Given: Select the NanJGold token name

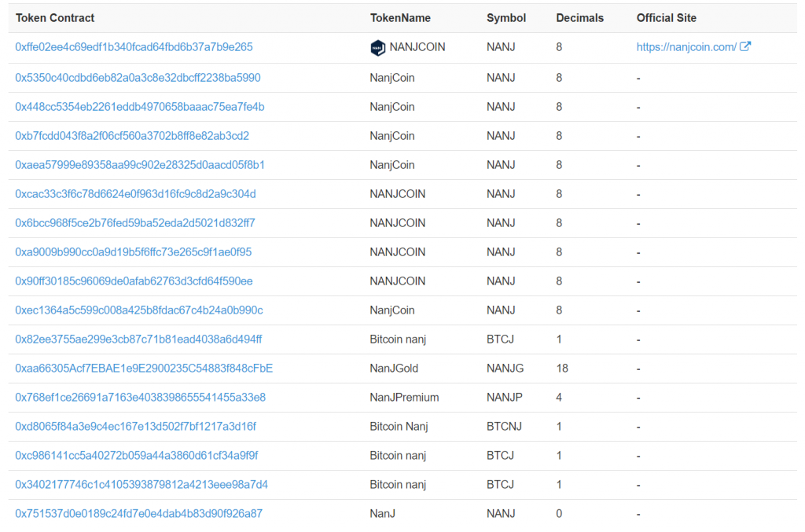Looking at the screenshot, I should 394,369.
